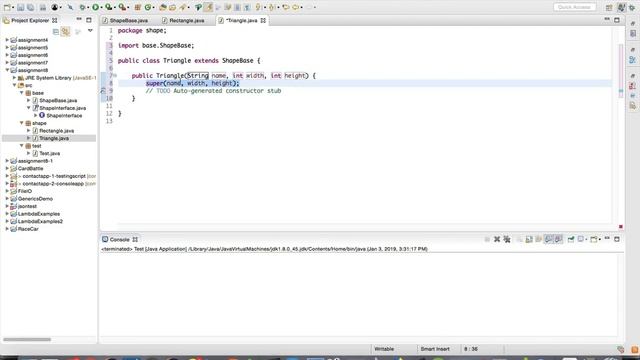Click the New Java Package icon
This screenshot has width=640, height=360.
[138, 7]
